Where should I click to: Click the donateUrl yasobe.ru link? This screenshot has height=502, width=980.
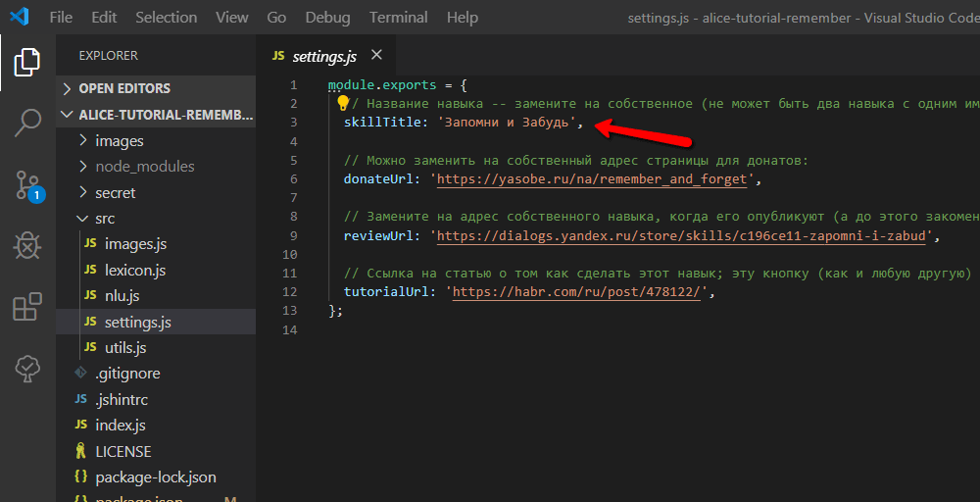592,179
